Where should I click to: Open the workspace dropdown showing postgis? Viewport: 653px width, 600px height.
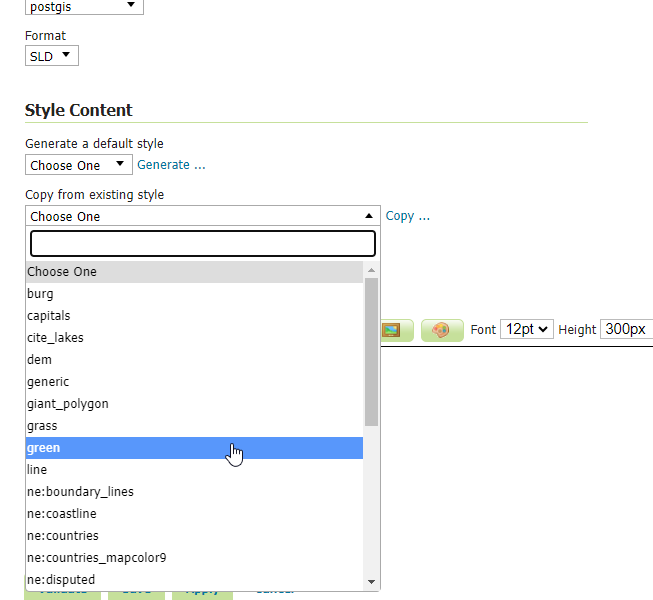84,7
